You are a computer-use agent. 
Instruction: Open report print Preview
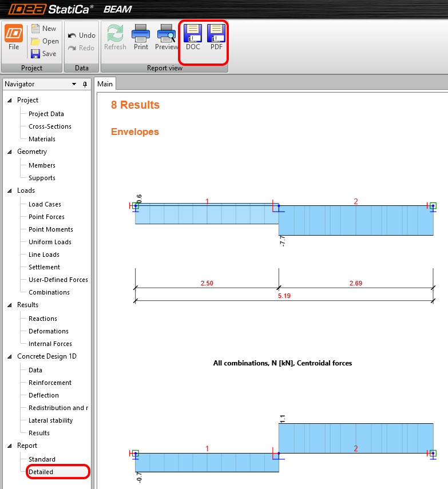166,38
